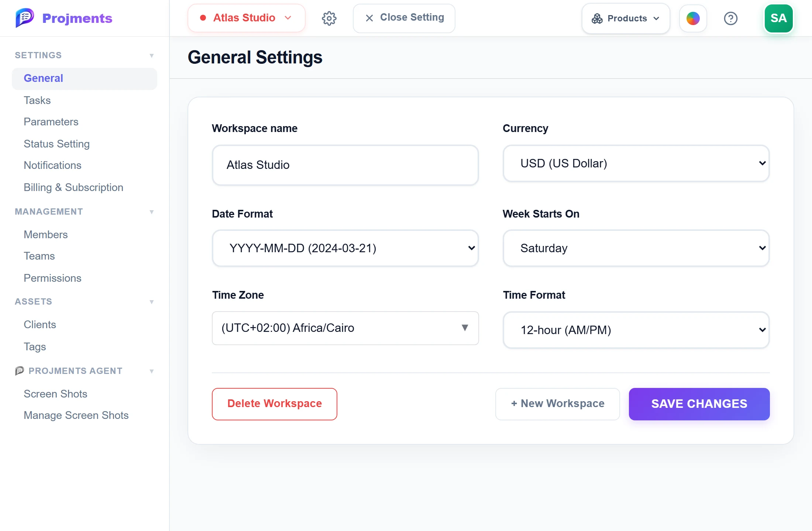The image size is (812, 531).
Task: Open the Products dropdown menu
Action: (626, 18)
